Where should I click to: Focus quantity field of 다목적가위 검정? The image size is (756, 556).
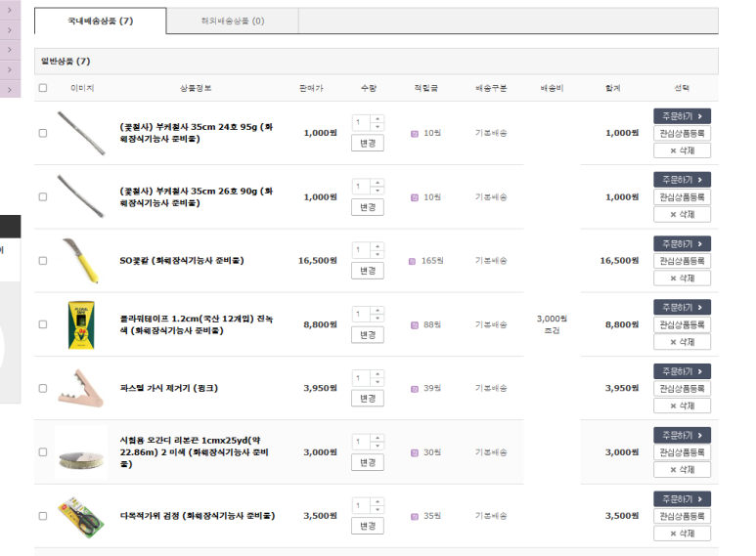click(361, 505)
